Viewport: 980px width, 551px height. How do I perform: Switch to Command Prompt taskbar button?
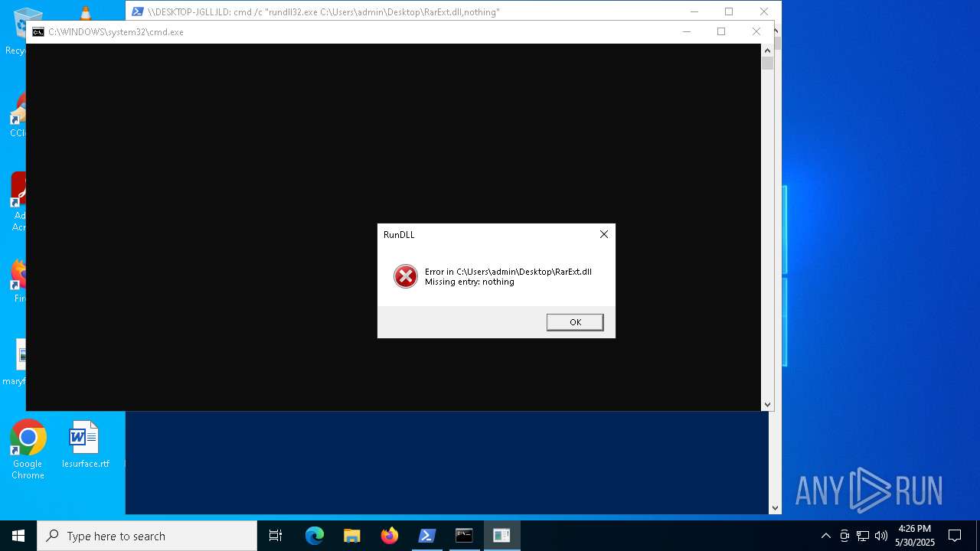point(464,536)
